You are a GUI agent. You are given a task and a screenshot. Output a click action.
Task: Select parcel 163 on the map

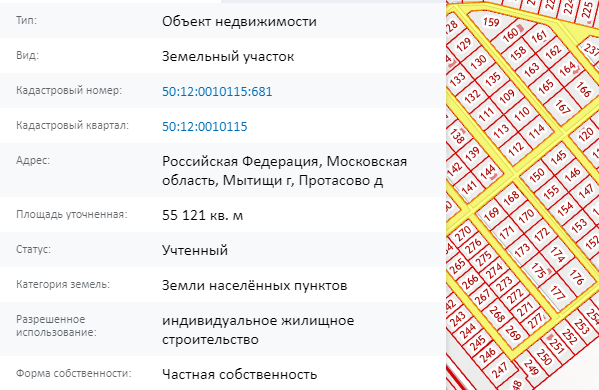click(x=531, y=69)
